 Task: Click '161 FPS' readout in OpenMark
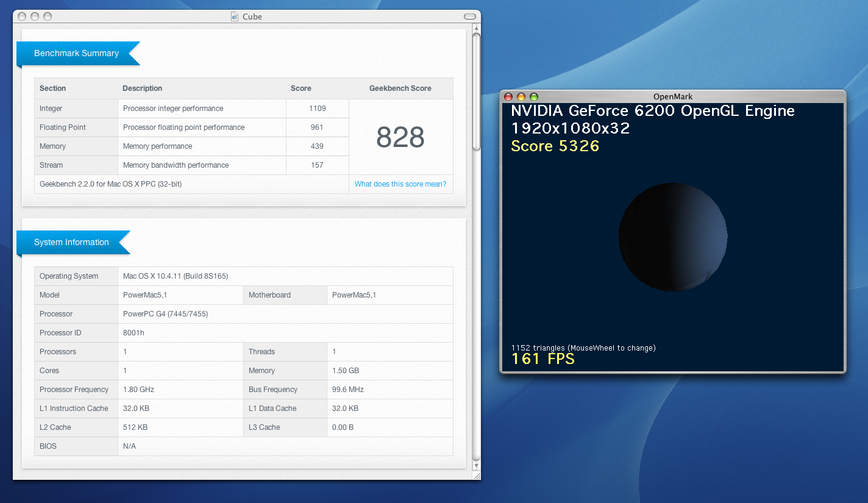[x=543, y=359]
